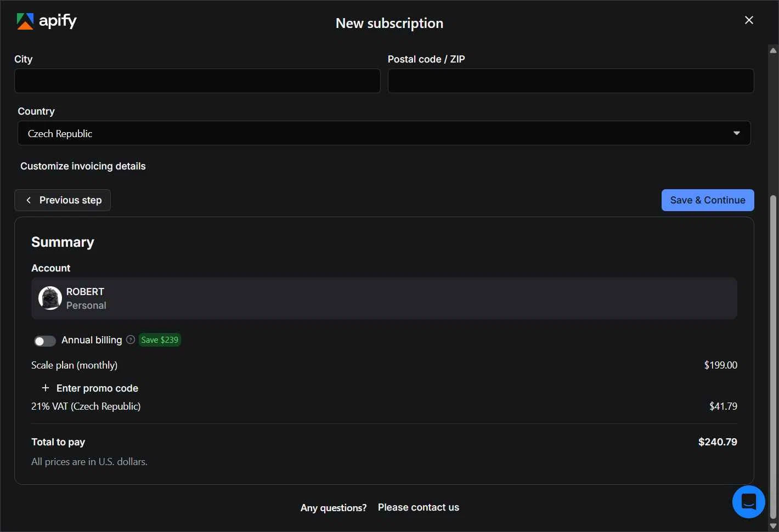Open the Country dropdown
Viewport: 779px width, 532px height.
pos(384,133)
